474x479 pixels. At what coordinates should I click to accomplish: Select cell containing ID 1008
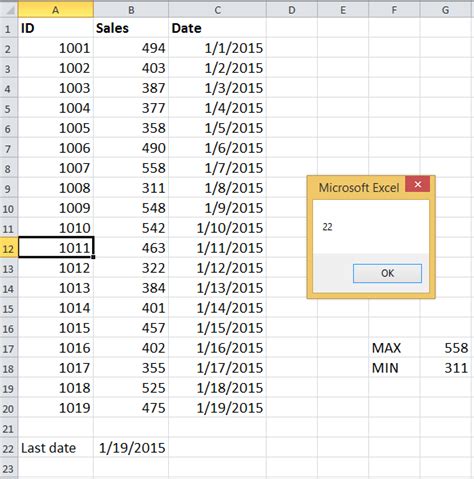(x=56, y=188)
